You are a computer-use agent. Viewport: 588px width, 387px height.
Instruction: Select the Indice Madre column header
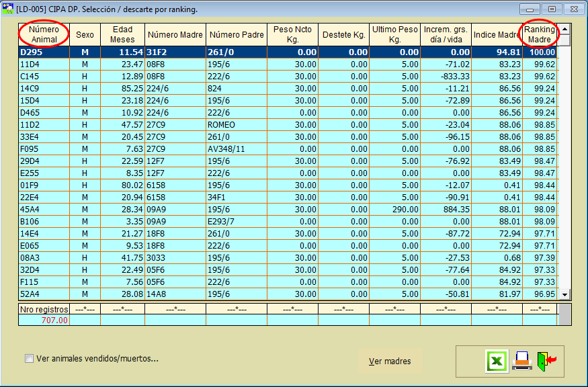point(497,34)
